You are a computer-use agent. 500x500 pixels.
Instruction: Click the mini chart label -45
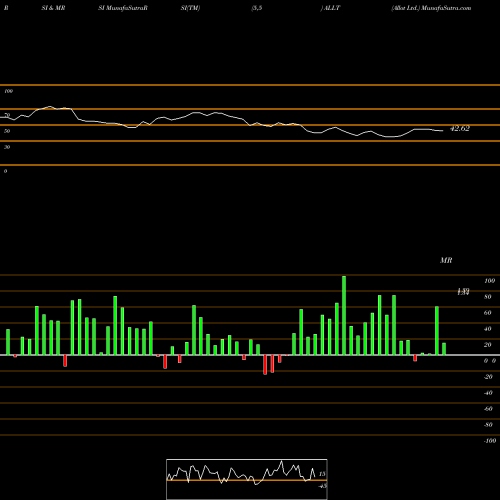coord(322,486)
